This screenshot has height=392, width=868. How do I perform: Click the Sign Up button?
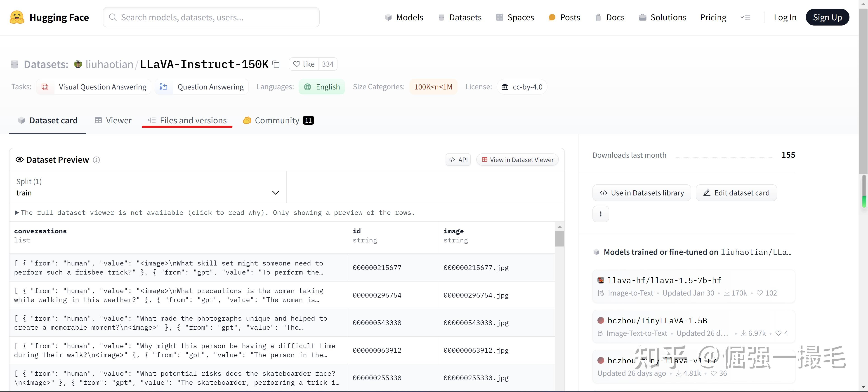pos(827,17)
